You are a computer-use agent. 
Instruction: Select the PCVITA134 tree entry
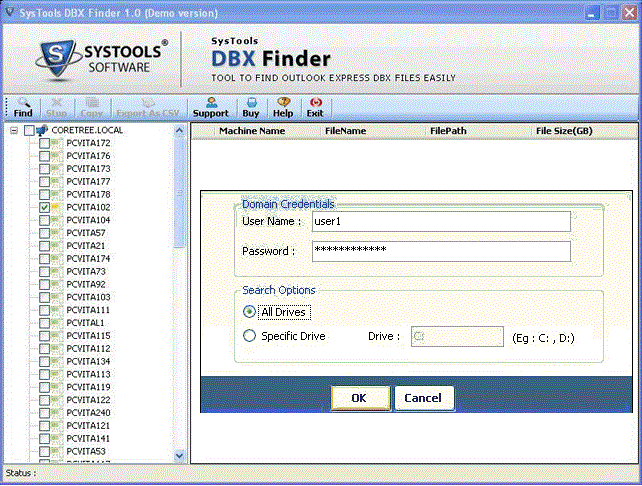pos(88,362)
